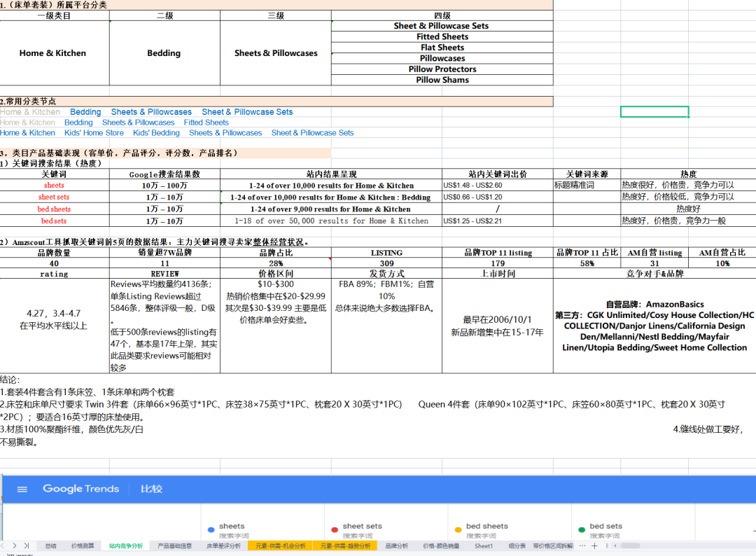Click the next sheet navigation arrow
The width and height of the screenshot is (756, 556).
click(15, 546)
